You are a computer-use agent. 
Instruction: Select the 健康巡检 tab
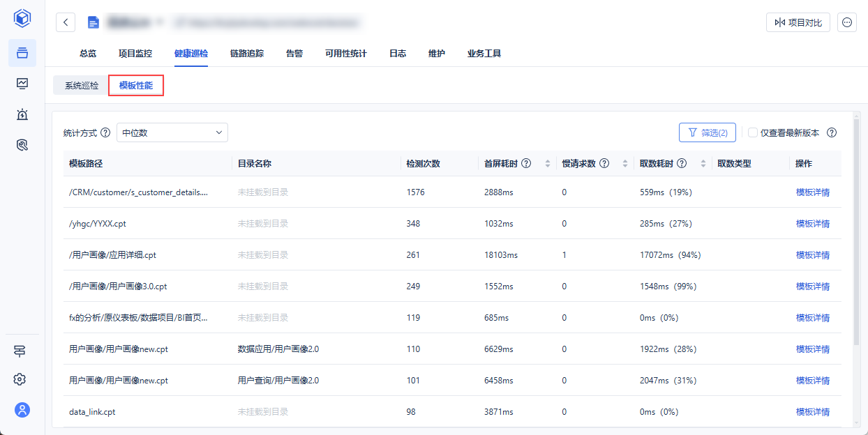click(191, 54)
